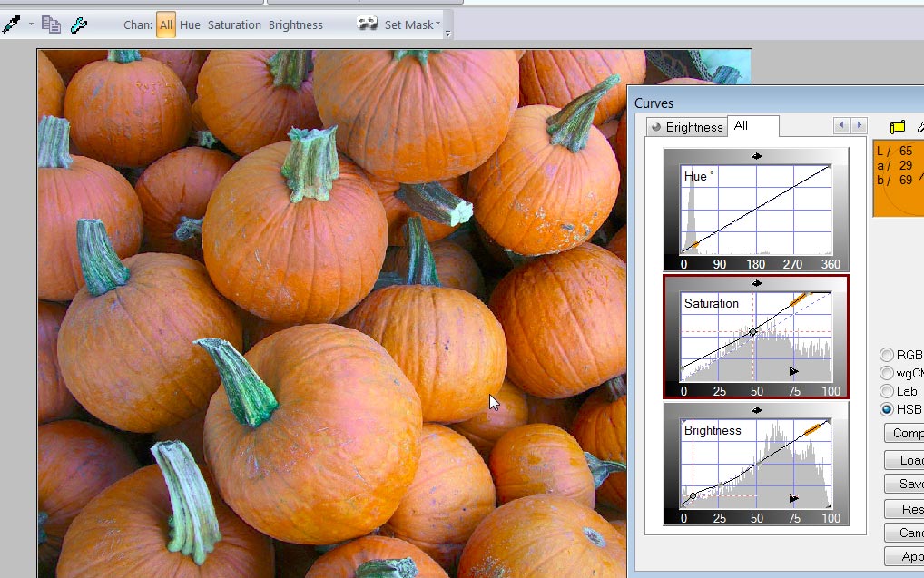Switch to the Saturation channel in toolbar
The width and height of the screenshot is (924, 578).
234,24
